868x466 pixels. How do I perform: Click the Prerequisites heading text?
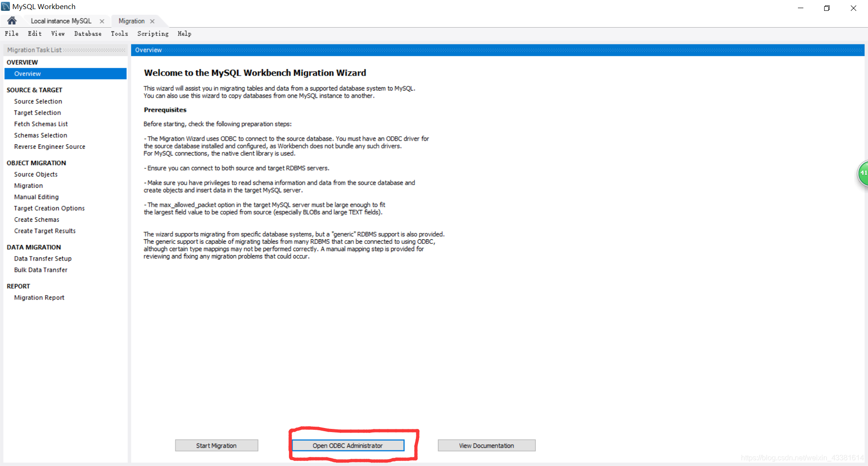[165, 110]
